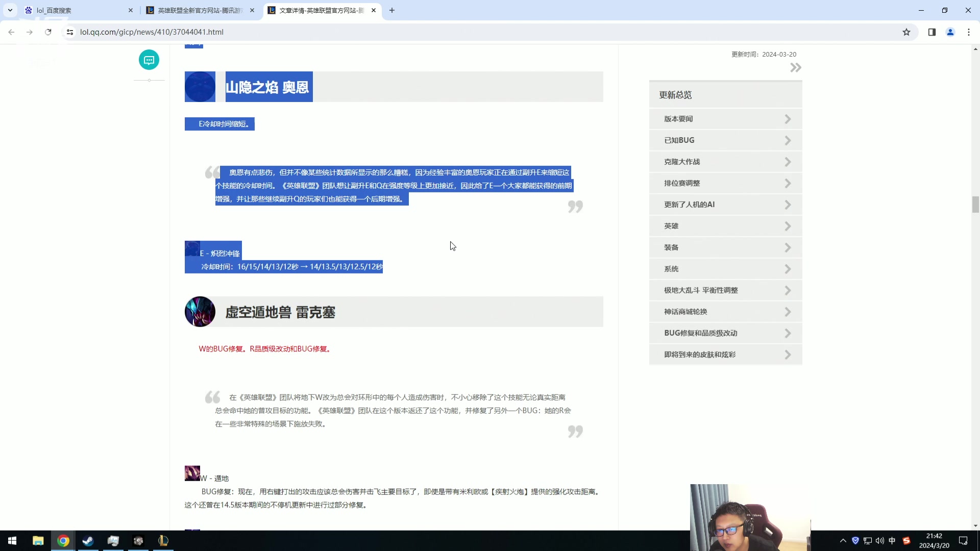Click the vertical page scrollbar
The image size is (980, 551).
[x=975, y=204]
